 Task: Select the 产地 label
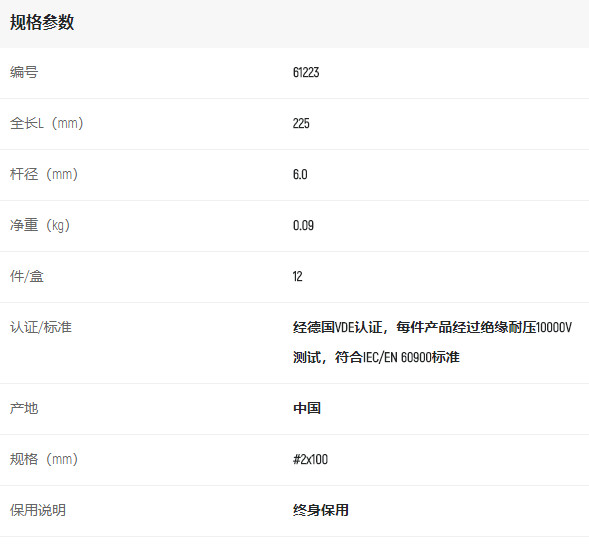pyautogui.click(x=24, y=408)
